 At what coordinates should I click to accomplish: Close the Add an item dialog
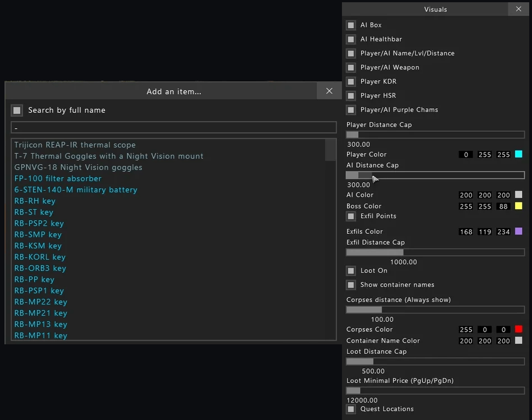[x=329, y=91]
